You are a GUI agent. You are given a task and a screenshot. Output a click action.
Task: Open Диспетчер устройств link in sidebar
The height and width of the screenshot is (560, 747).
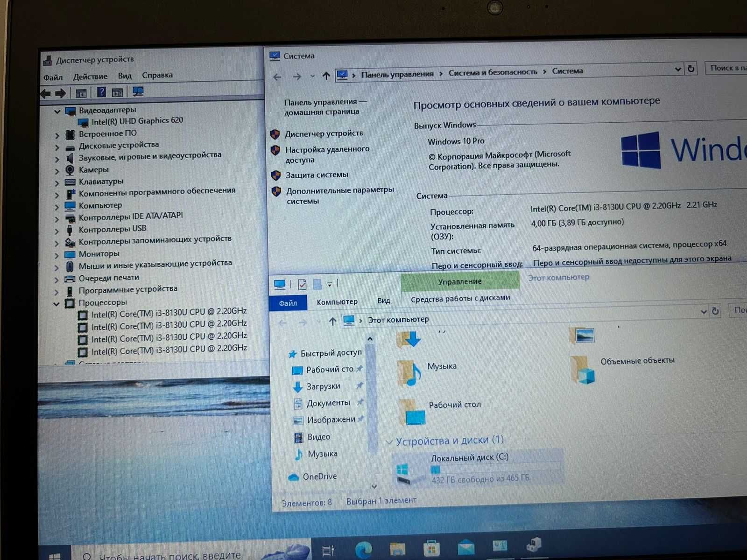click(x=324, y=133)
